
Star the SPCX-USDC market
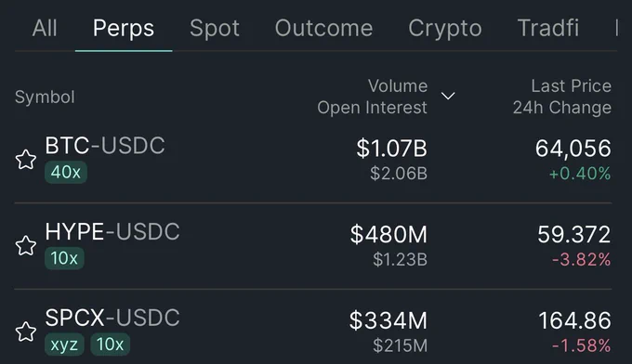(x=26, y=331)
